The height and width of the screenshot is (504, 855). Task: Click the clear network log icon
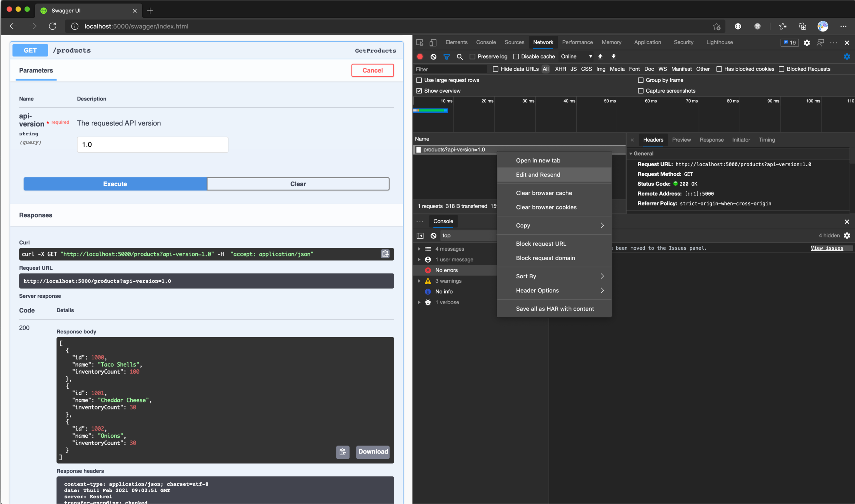tap(433, 57)
